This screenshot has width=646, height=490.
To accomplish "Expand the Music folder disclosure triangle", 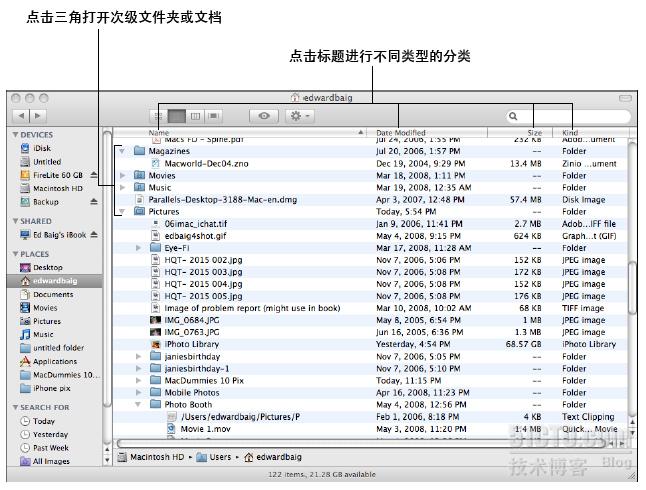I will click(122, 188).
